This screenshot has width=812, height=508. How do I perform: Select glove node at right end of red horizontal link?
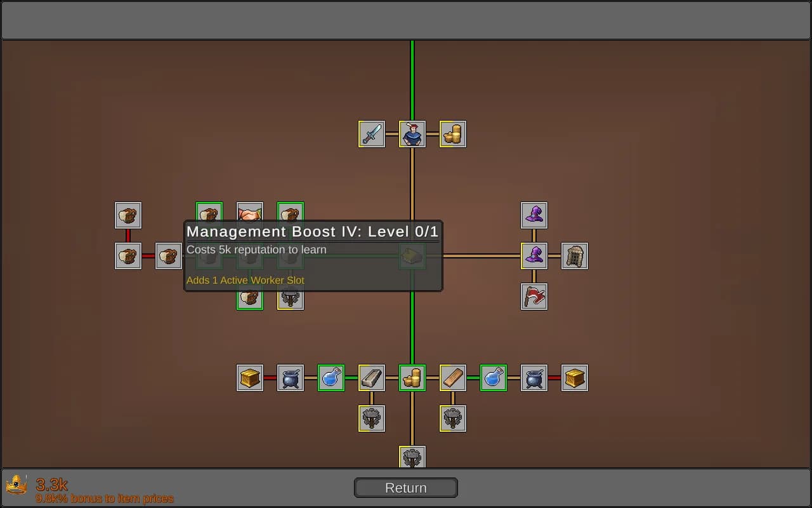click(x=169, y=256)
